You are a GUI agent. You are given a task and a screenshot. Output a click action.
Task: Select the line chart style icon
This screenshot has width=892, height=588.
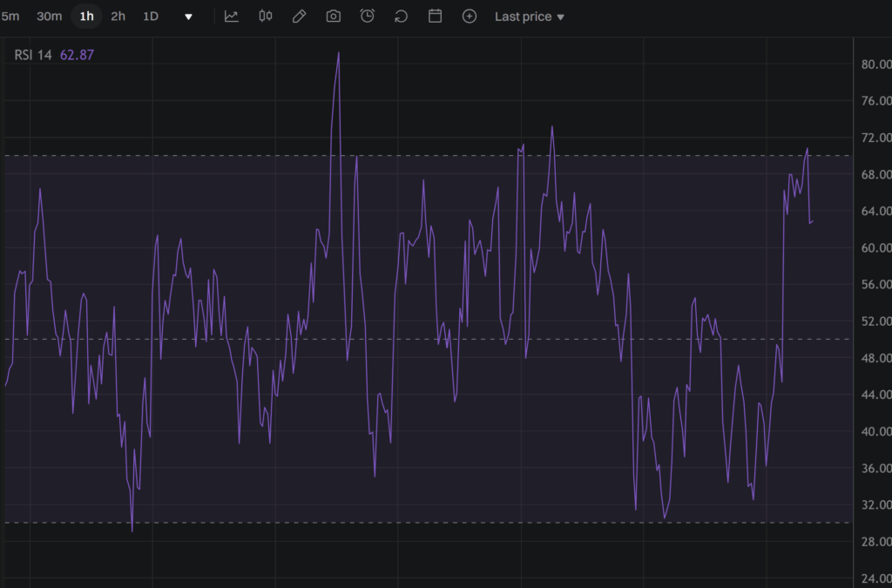coord(232,16)
